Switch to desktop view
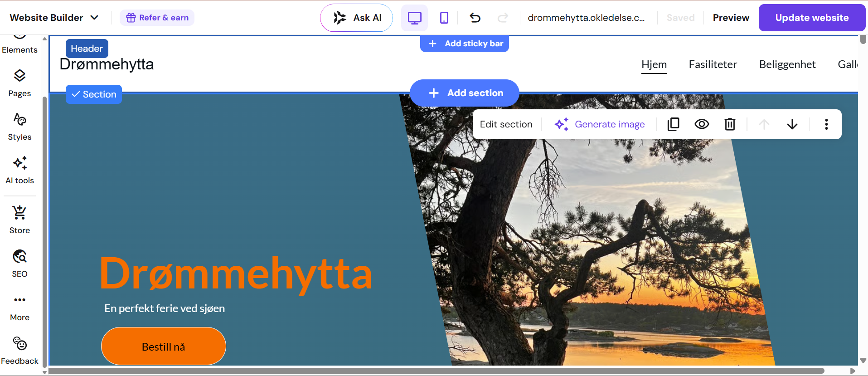 coord(414,18)
